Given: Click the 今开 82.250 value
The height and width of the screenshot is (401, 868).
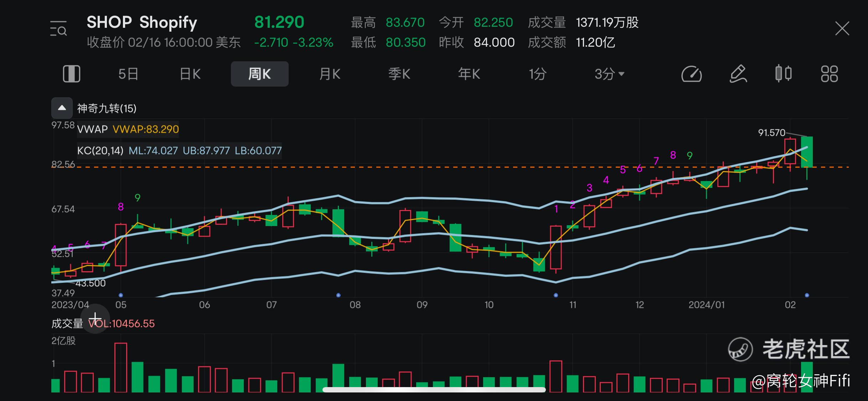Looking at the screenshot, I should (493, 22).
